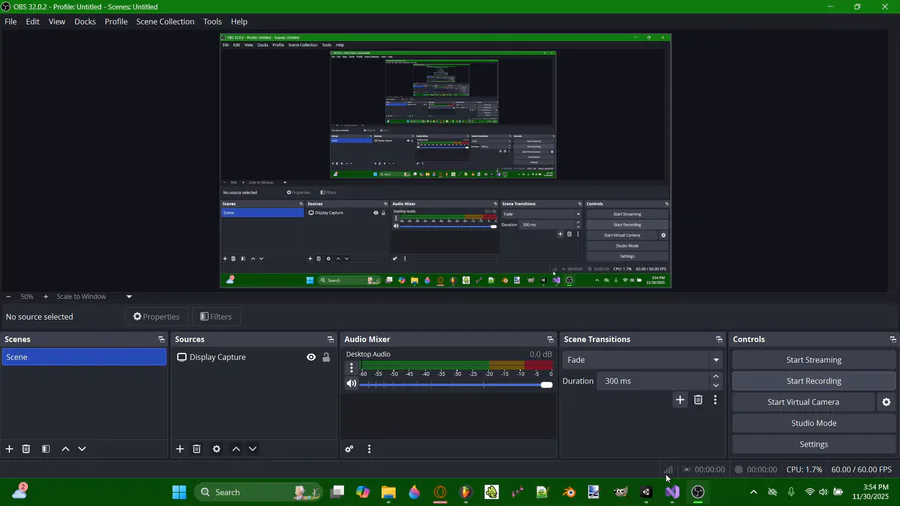
Task: Open Virtual Camera settings gear icon
Action: tap(886, 402)
